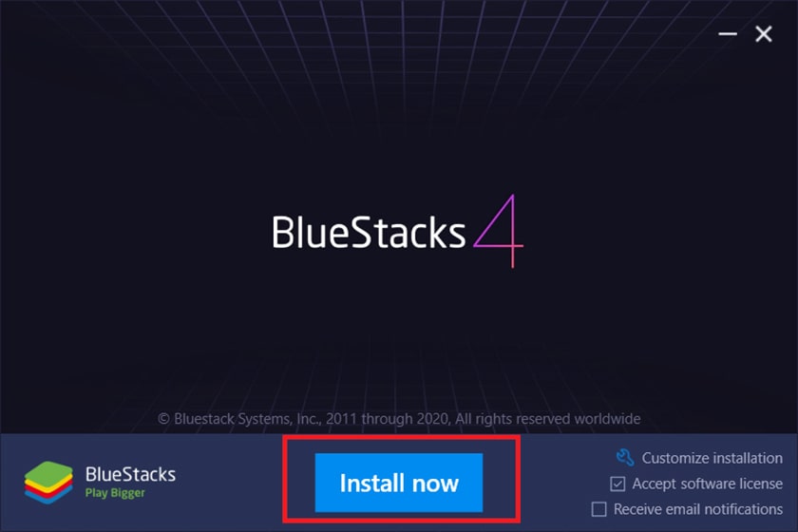Uncheck the Accept software license checkbox

coord(617,484)
